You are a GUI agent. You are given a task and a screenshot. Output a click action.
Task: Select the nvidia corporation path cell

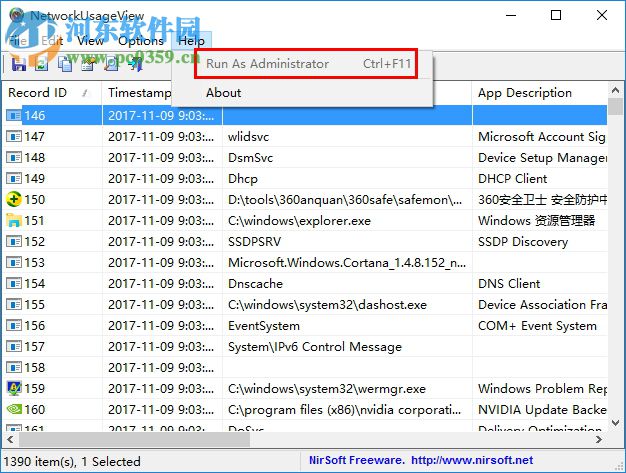coord(347,409)
